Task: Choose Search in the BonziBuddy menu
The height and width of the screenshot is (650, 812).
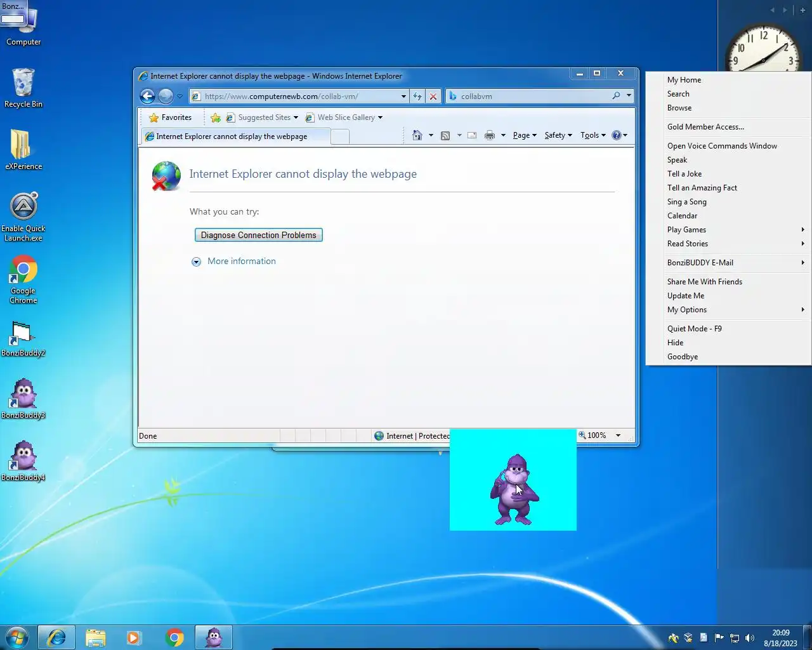Action: click(728, 94)
